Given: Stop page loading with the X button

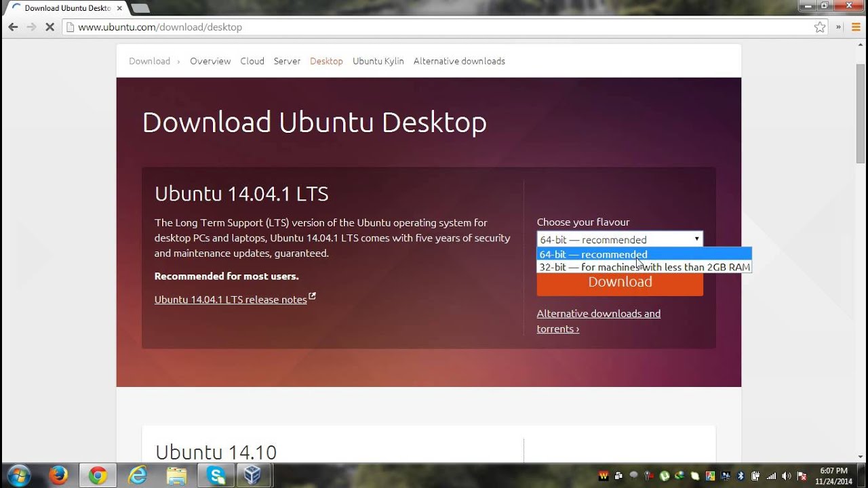Looking at the screenshot, I should tap(50, 27).
